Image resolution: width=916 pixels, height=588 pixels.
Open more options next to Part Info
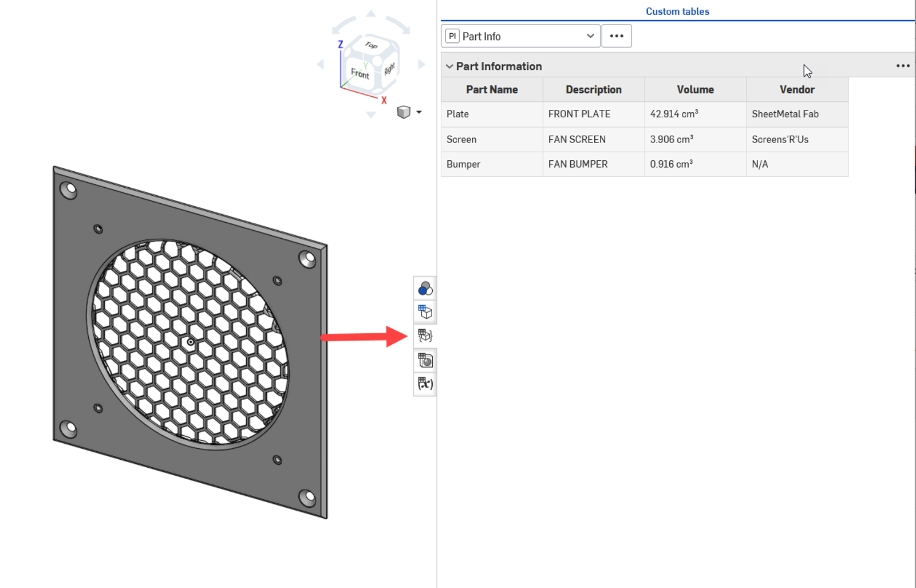click(617, 36)
